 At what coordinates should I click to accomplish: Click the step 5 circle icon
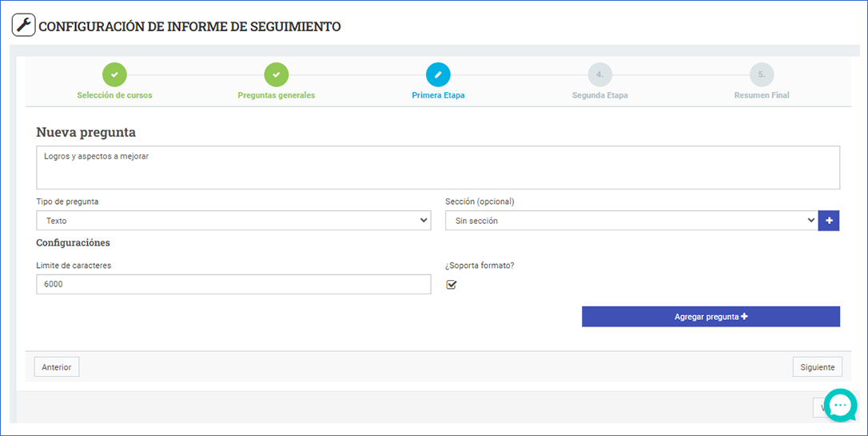point(762,74)
